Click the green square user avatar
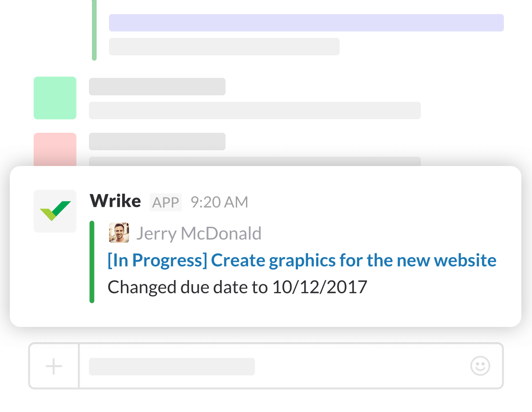Viewport: 532px width, 412px height. tap(55, 98)
